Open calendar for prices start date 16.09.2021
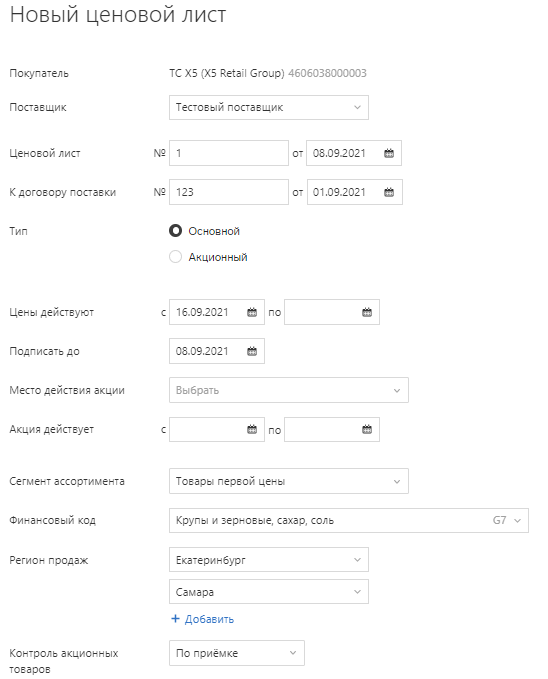 click(252, 312)
